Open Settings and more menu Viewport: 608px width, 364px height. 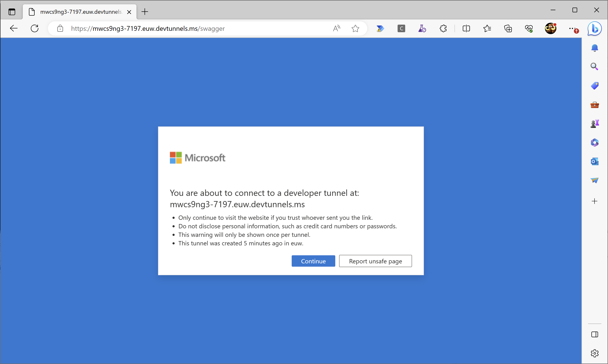click(x=572, y=28)
